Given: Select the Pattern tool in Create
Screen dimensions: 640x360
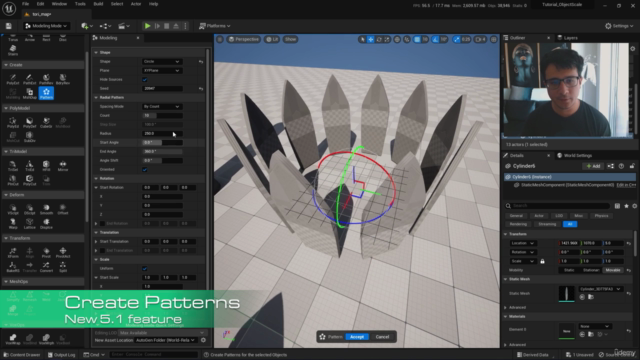Looking at the screenshot, I should tap(46, 93).
